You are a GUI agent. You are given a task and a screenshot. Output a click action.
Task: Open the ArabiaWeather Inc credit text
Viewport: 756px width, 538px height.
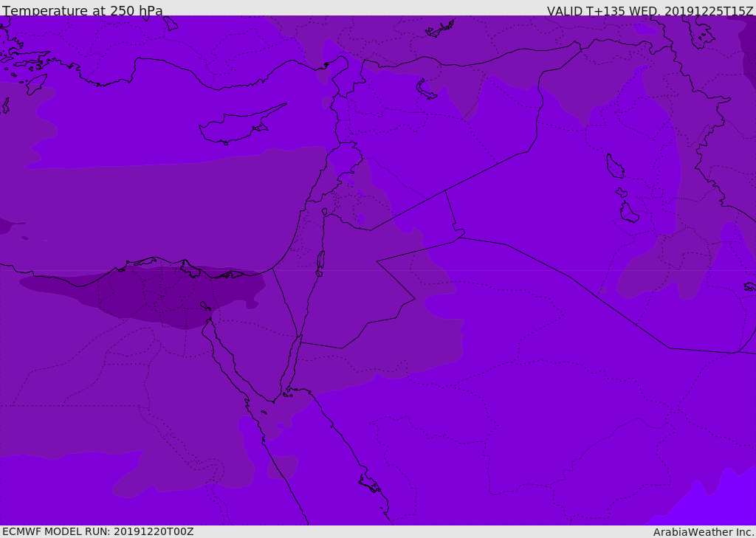tap(704, 532)
